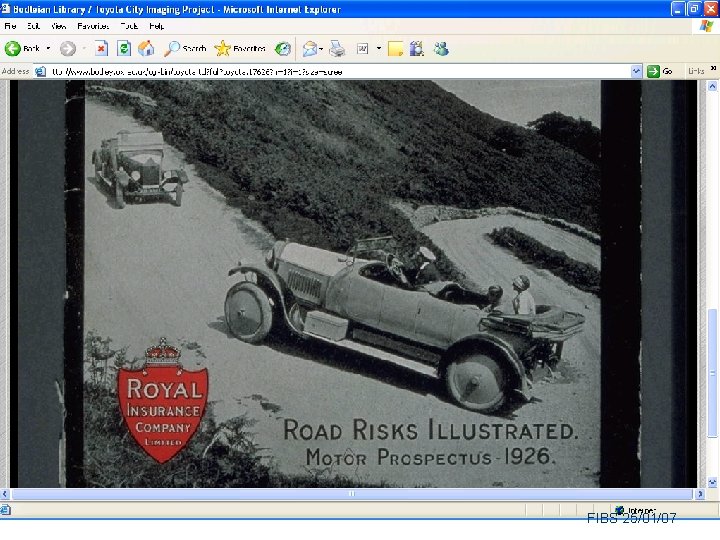This screenshot has height=540, width=720.
Task: Expand the address bar dropdown arrow
Action: (x=636, y=71)
